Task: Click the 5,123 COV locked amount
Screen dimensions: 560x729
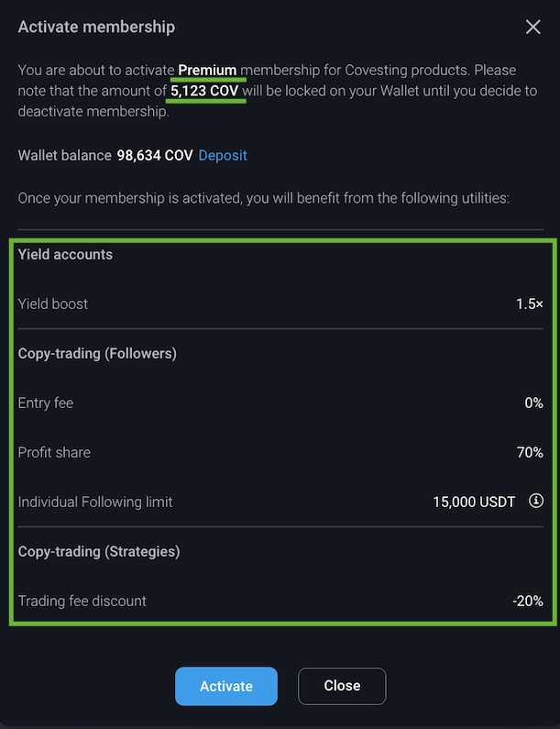Action: (x=204, y=91)
